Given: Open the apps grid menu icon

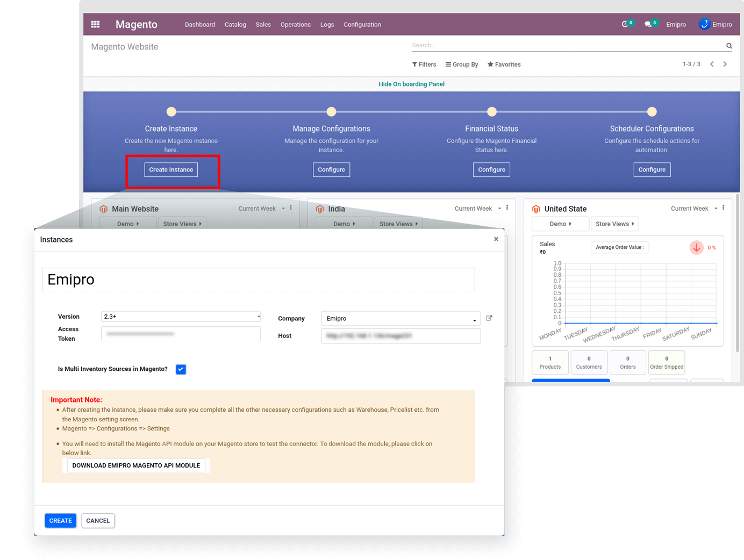Looking at the screenshot, I should point(95,24).
